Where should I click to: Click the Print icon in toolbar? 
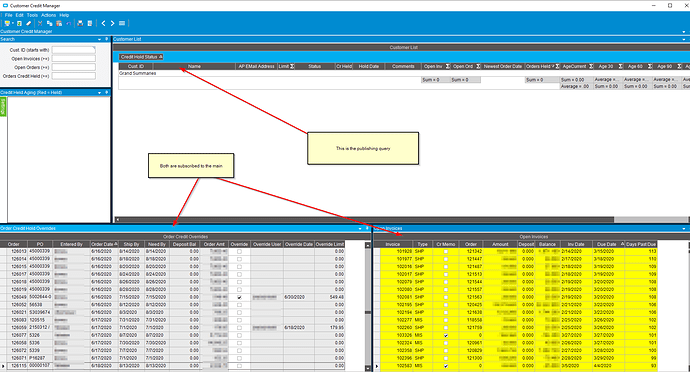pyautogui.click(x=80, y=23)
